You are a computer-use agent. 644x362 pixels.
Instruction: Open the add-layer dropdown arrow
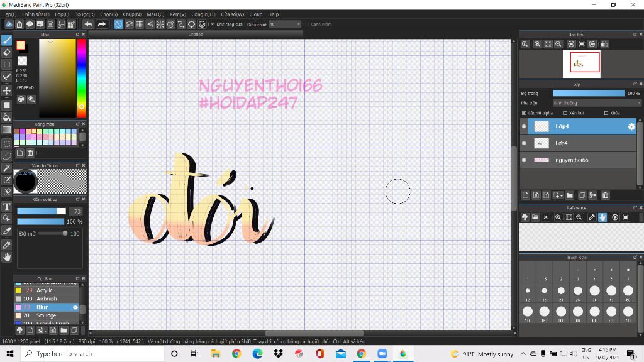pyautogui.click(x=558, y=195)
